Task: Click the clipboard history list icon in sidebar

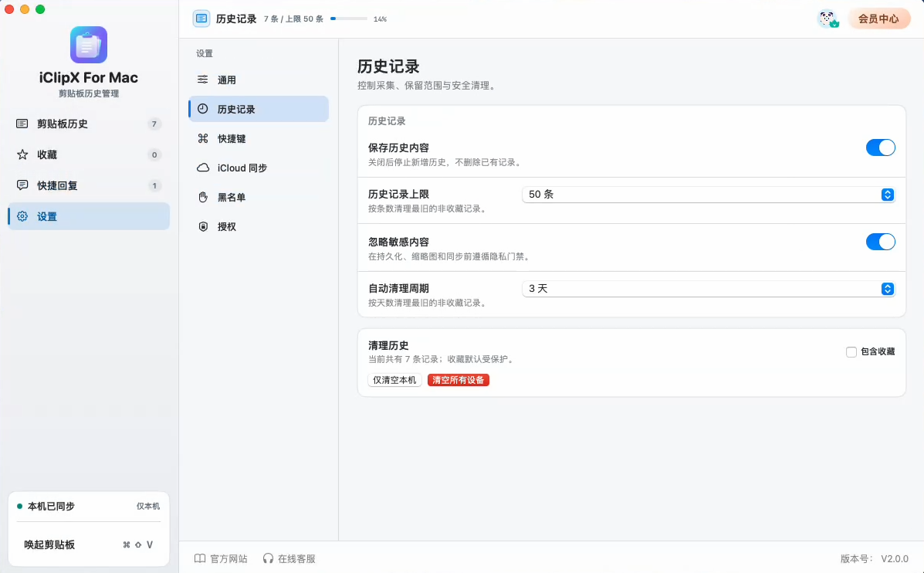Action: point(22,124)
